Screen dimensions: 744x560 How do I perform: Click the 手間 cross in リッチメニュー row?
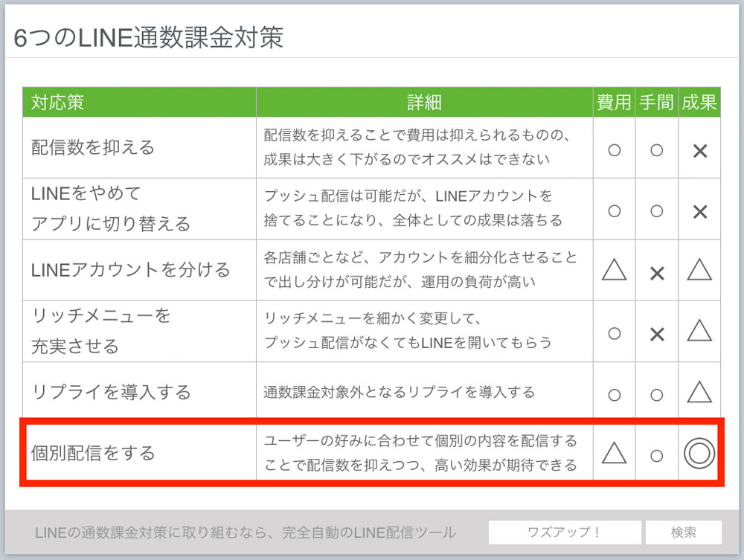(x=657, y=335)
